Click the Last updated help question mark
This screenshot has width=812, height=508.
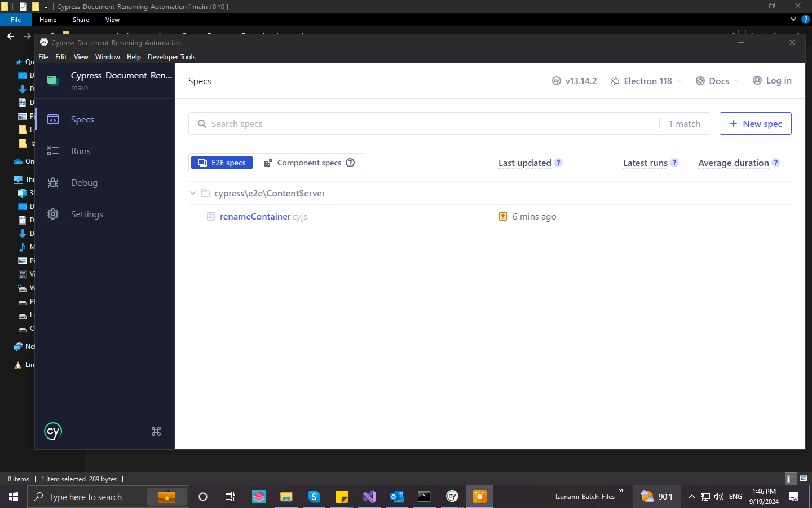click(x=558, y=163)
